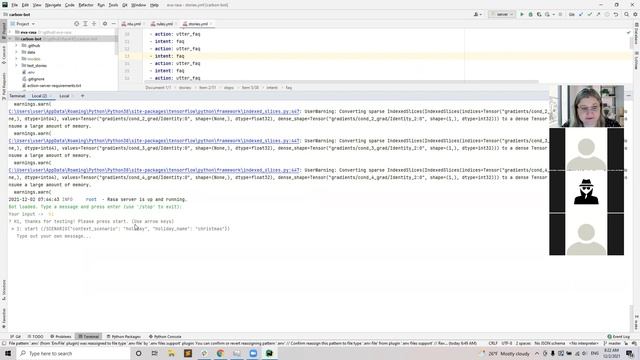
Task: Click the Git update project arrow icon
Action: [x=581, y=14]
